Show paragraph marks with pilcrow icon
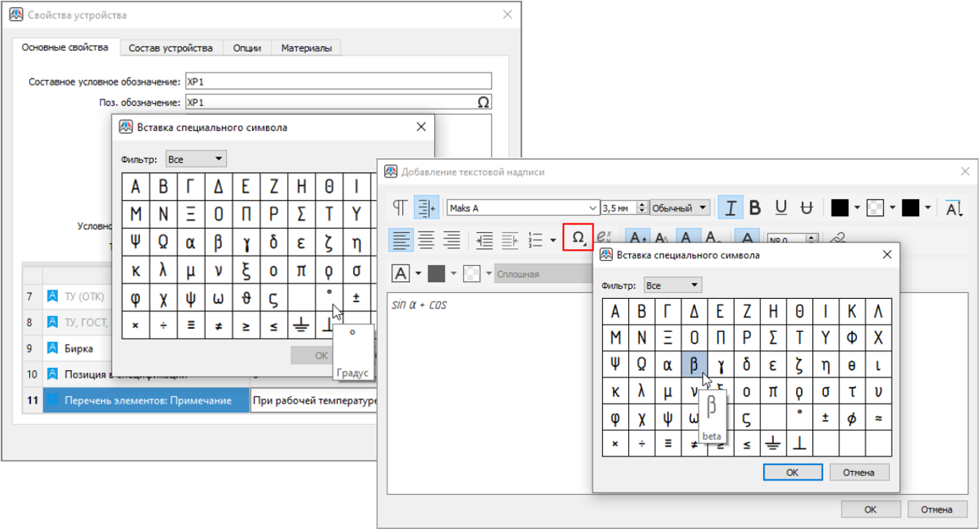This screenshot has width=980, height=529. [400, 208]
